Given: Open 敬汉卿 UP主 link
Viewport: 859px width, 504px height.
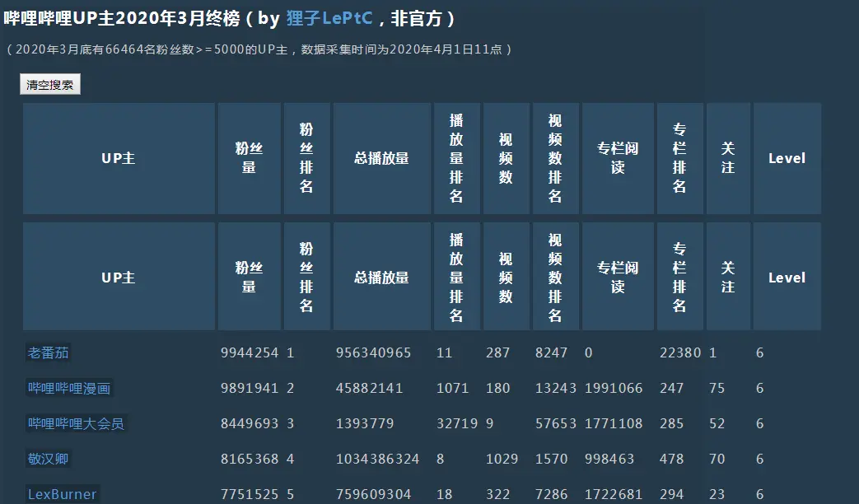Looking at the screenshot, I should (49, 459).
